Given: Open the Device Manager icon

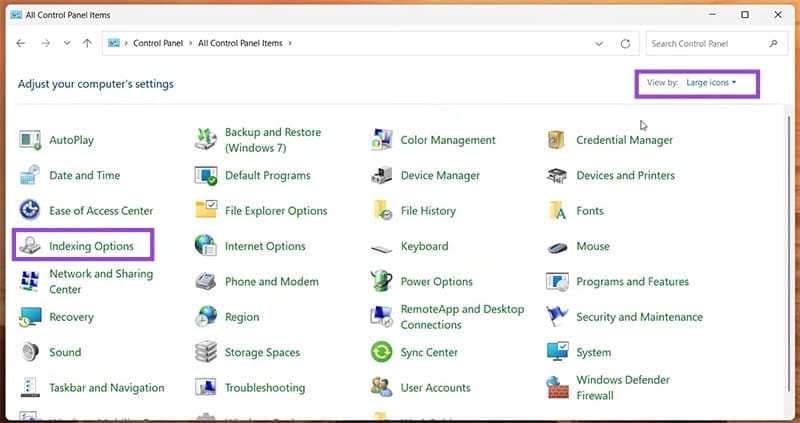Looking at the screenshot, I should click(381, 175).
